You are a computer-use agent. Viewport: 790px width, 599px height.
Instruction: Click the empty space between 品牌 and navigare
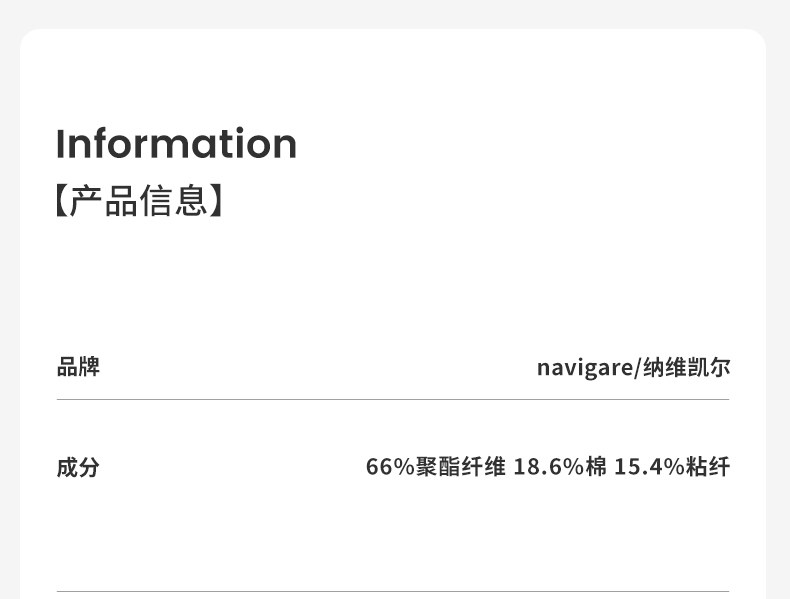click(x=320, y=367)
